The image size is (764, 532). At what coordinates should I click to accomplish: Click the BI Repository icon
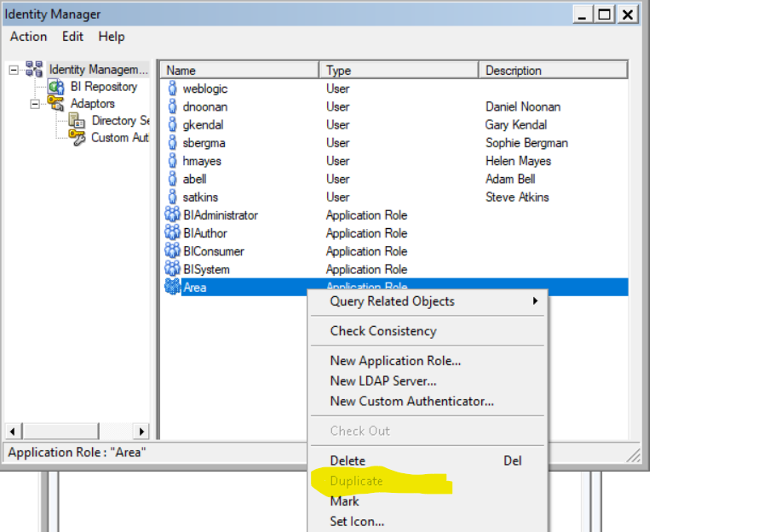click(56, 87)
